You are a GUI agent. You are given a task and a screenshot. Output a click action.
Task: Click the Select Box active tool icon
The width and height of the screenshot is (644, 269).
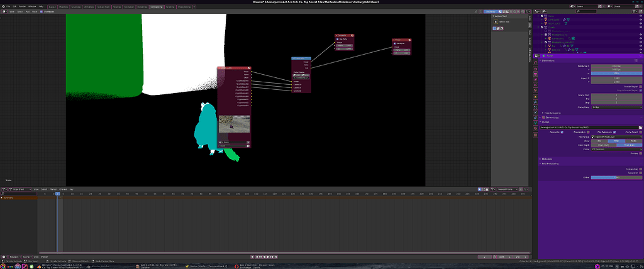click(x=496, y=21)
